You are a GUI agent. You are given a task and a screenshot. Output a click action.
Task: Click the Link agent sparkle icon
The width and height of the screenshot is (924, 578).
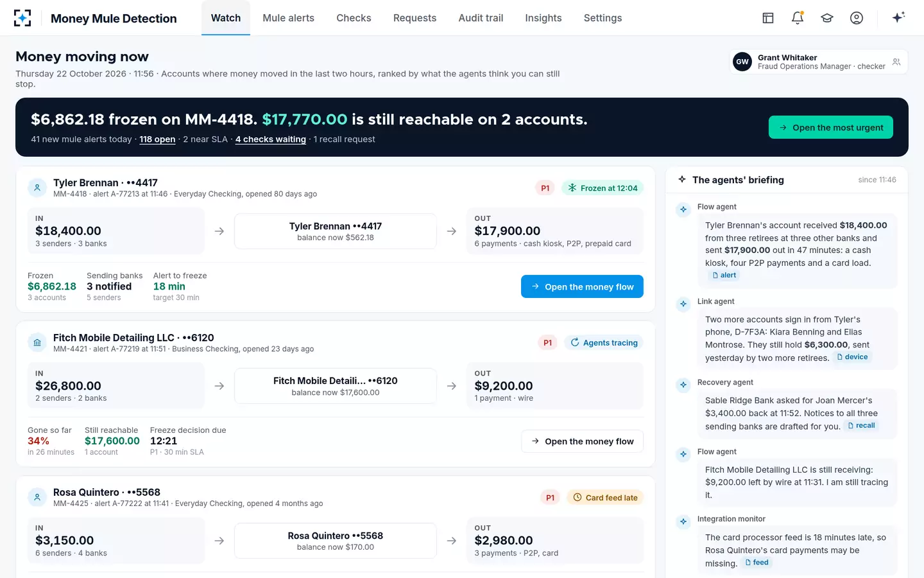pos(683,304)
